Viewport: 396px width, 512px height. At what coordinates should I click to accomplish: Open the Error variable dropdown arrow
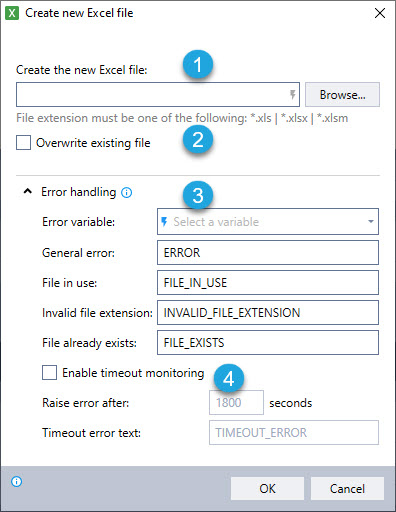point(370,222)
